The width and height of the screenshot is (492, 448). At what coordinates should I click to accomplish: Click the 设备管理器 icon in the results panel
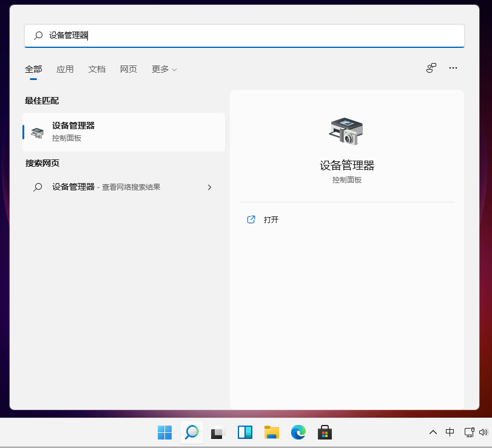coord(346,130)
